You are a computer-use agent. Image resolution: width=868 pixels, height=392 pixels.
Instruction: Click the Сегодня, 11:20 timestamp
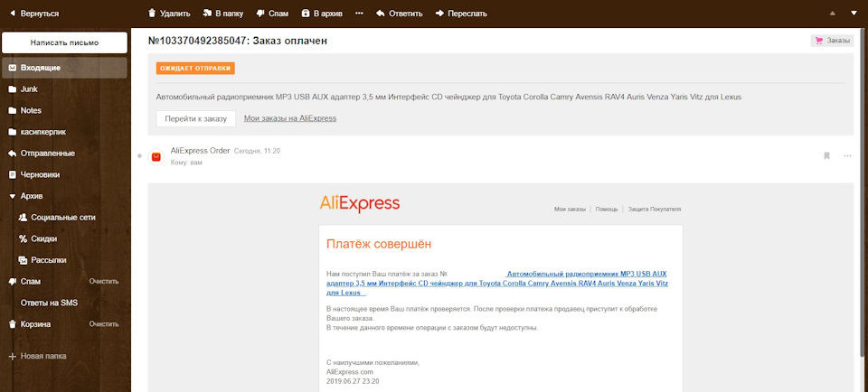[257, 151]
